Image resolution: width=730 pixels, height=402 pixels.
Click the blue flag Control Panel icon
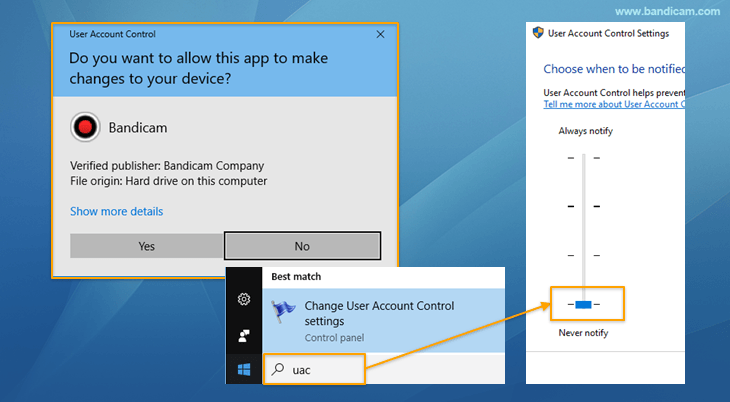coord(284,311)
